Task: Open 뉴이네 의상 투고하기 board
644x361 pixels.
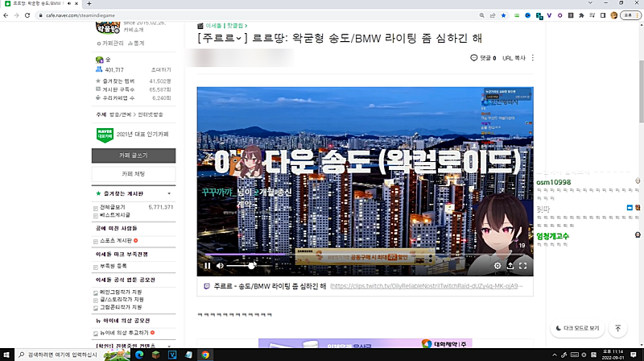Action: click(x=124, y=333)
